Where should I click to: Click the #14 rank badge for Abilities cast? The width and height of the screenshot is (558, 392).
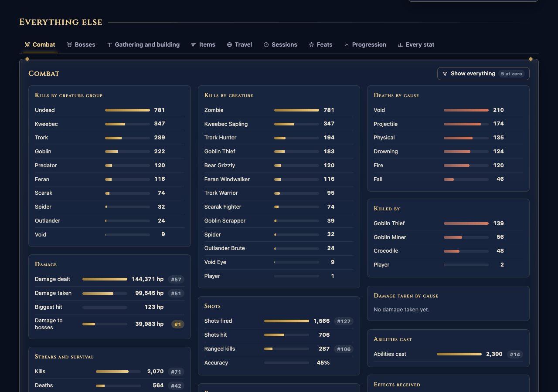click(515, 355)
